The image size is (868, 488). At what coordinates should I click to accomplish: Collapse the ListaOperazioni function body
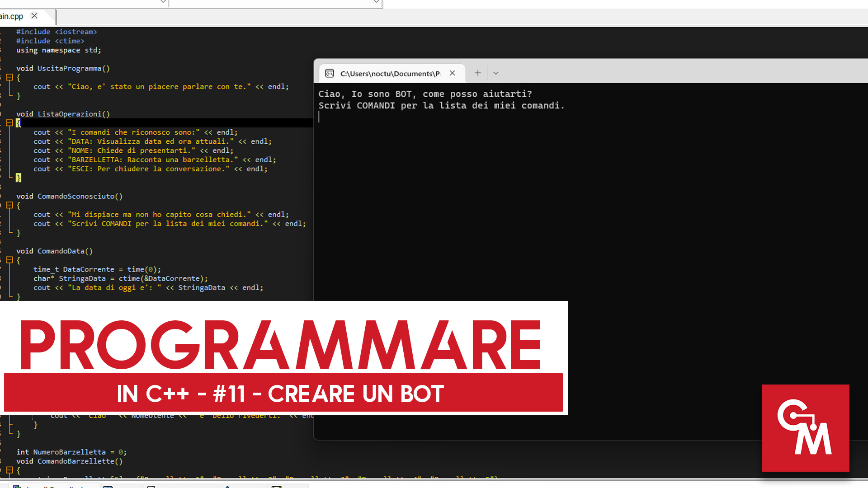point(9,122)
